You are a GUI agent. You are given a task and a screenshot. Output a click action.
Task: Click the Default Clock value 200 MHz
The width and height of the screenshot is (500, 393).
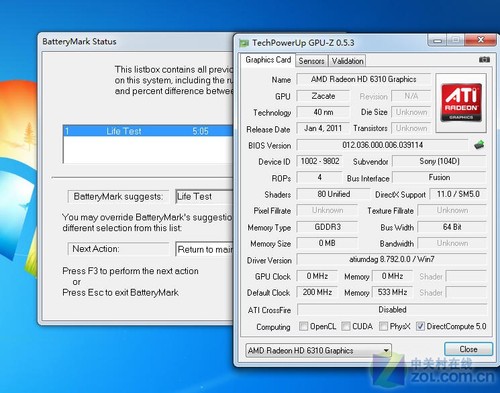317,292
